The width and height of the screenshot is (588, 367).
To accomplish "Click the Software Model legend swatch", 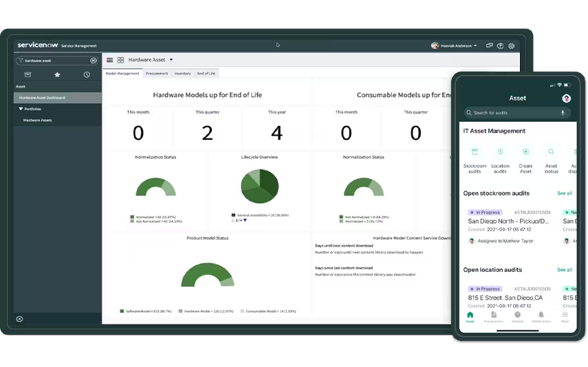I will pos(122,311).
